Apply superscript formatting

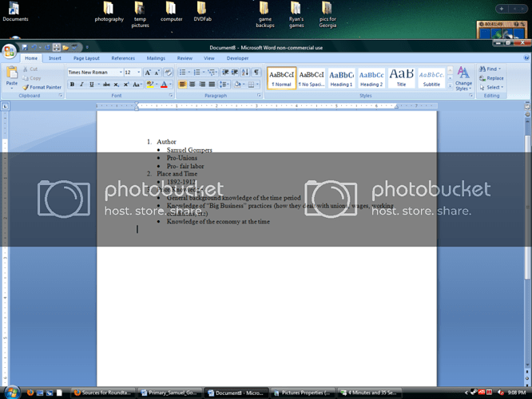pyautogui.click(x=126, y=85)
